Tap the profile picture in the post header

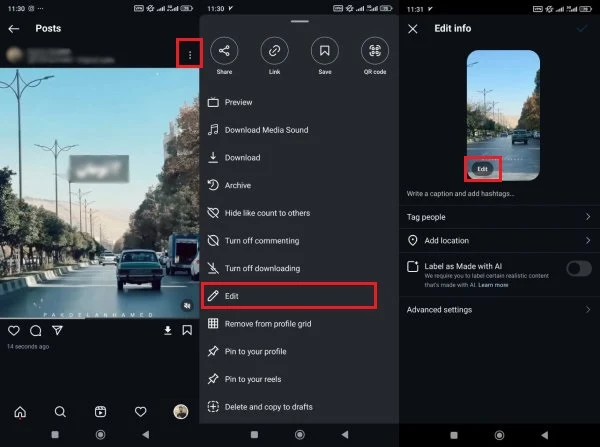(15, 55)
